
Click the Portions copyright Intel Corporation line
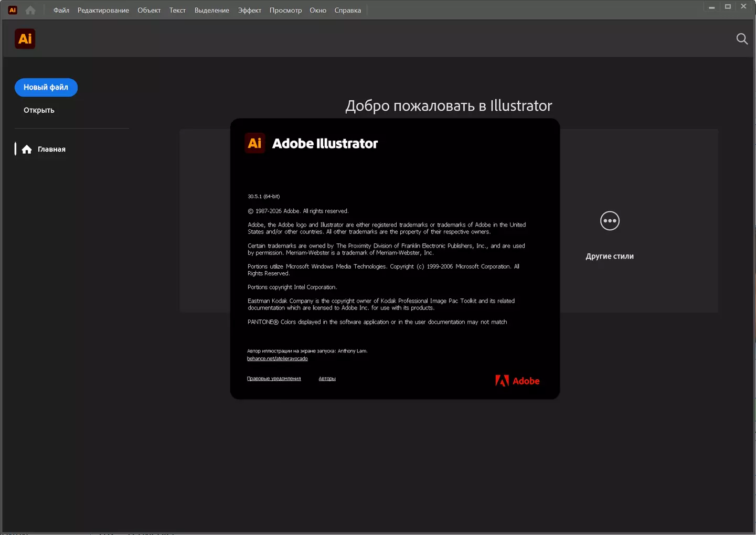click(x=292, y=287)
